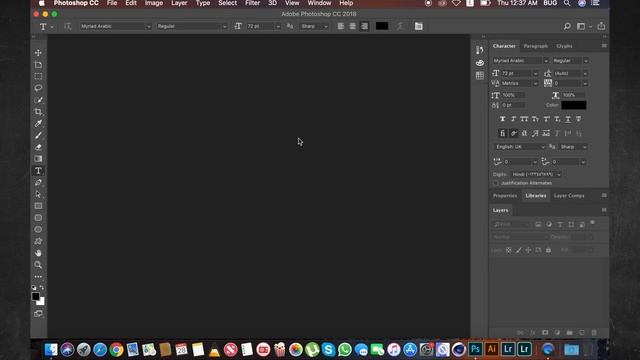Select the Zoom tool in toolbar
Viewport: 640px width, 360px height.
point(38,265)
